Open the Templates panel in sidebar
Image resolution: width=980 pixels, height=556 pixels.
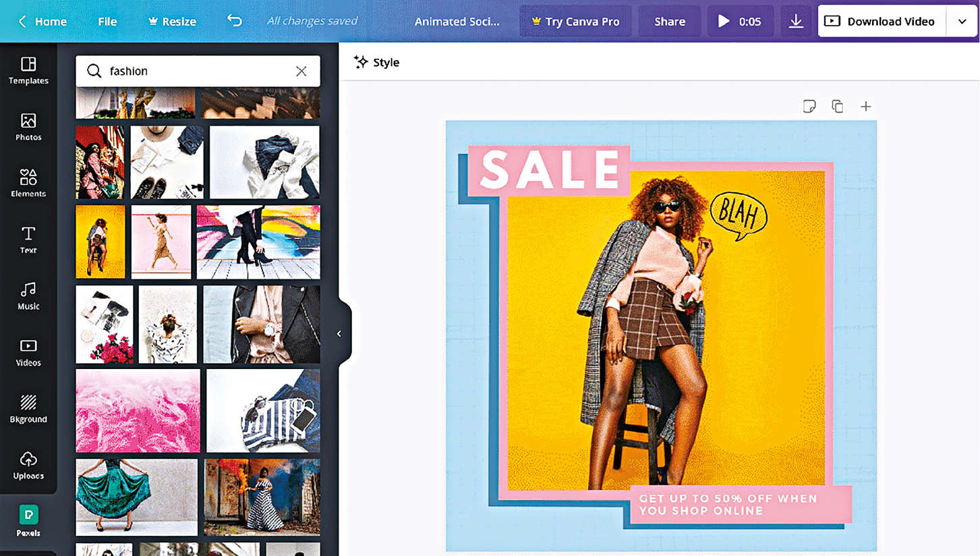point(28,70)
